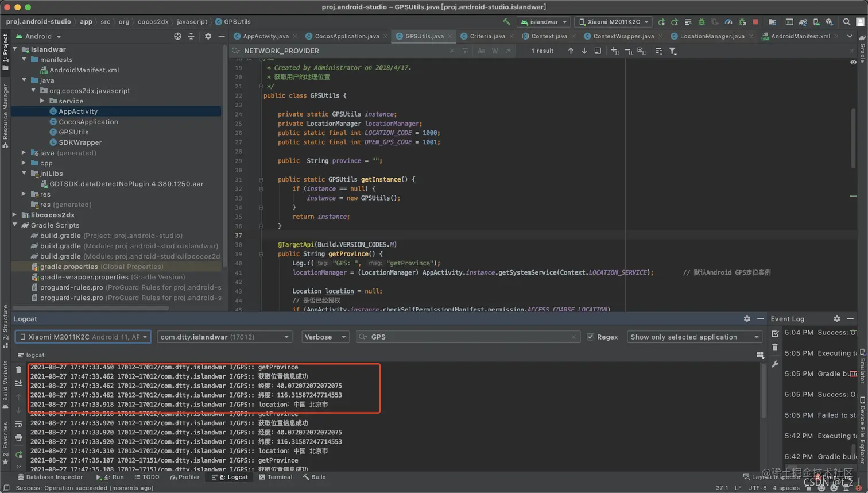The height and width of the screenshot is (493, 868).
Task: Collapse the Gradle Scripts node
Action: (14, 225)
